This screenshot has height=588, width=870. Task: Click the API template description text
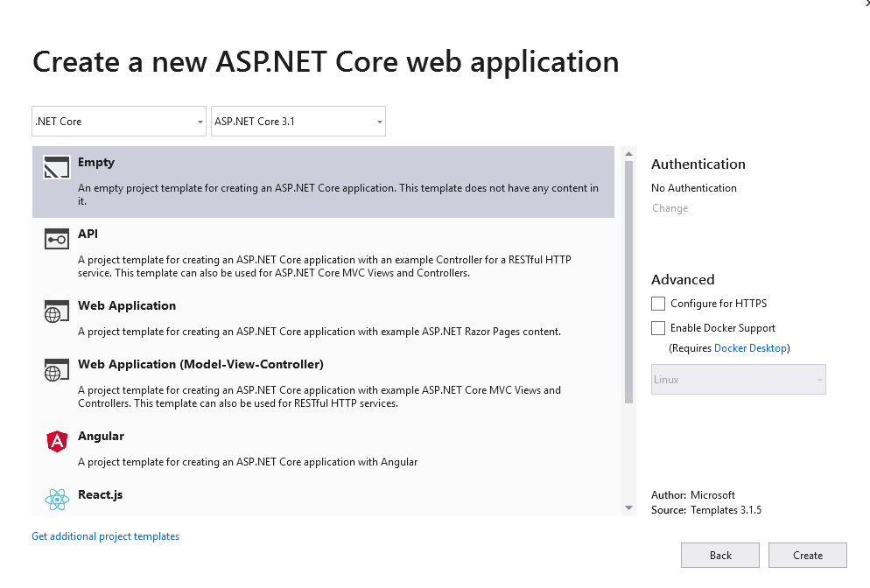coord(325,266)
